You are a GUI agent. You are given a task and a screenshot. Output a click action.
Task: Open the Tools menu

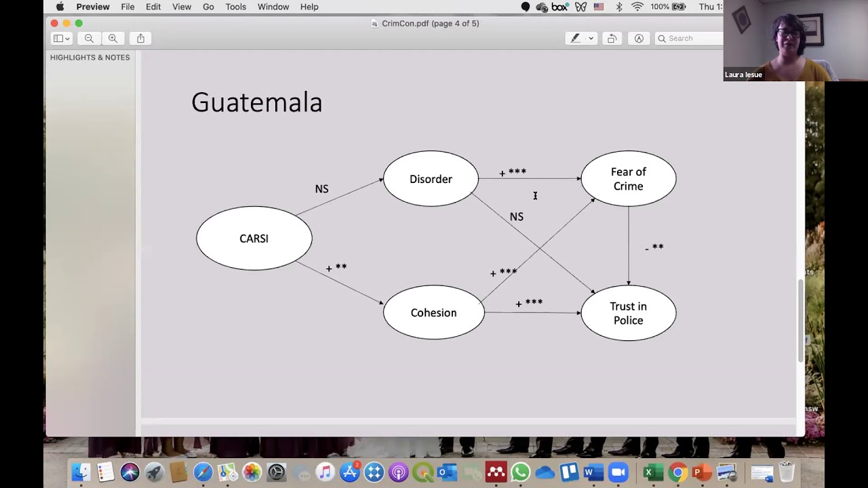pyautogui.click(x=236, y=7)
